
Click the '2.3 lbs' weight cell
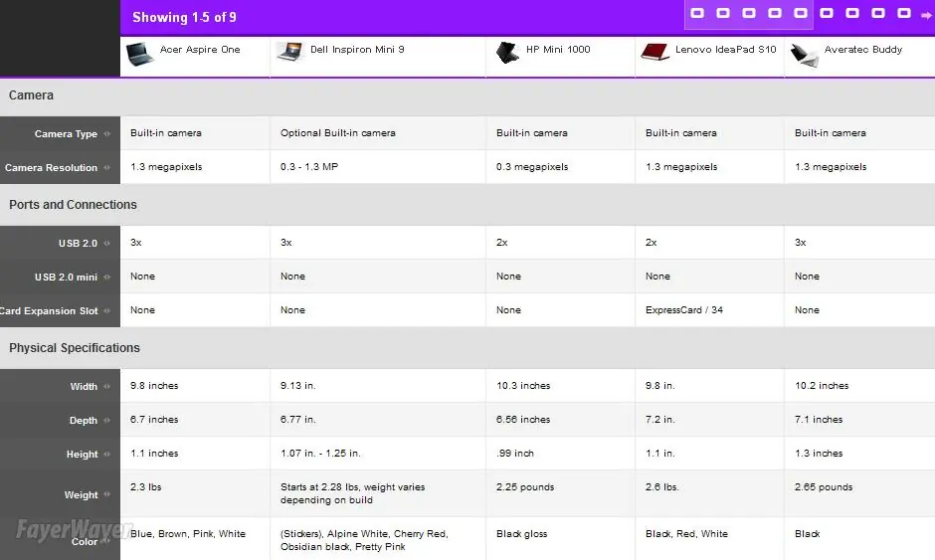(x=146, y=487)
